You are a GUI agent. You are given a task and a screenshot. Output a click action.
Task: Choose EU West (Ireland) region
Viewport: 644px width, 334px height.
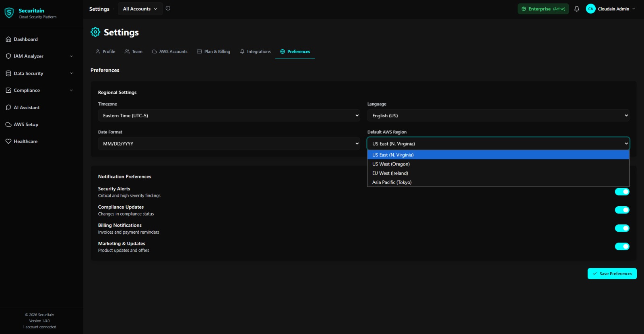click(x=498, y=173)
